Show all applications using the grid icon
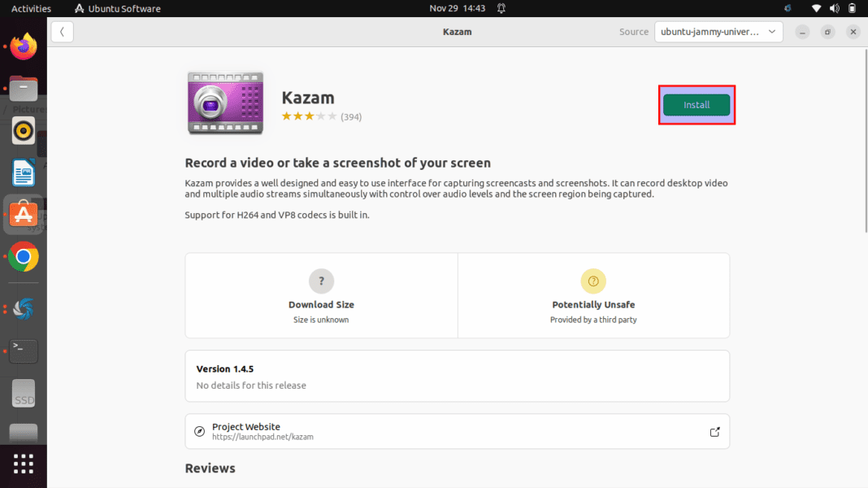The image size is (868, 488). click(22, 465)
